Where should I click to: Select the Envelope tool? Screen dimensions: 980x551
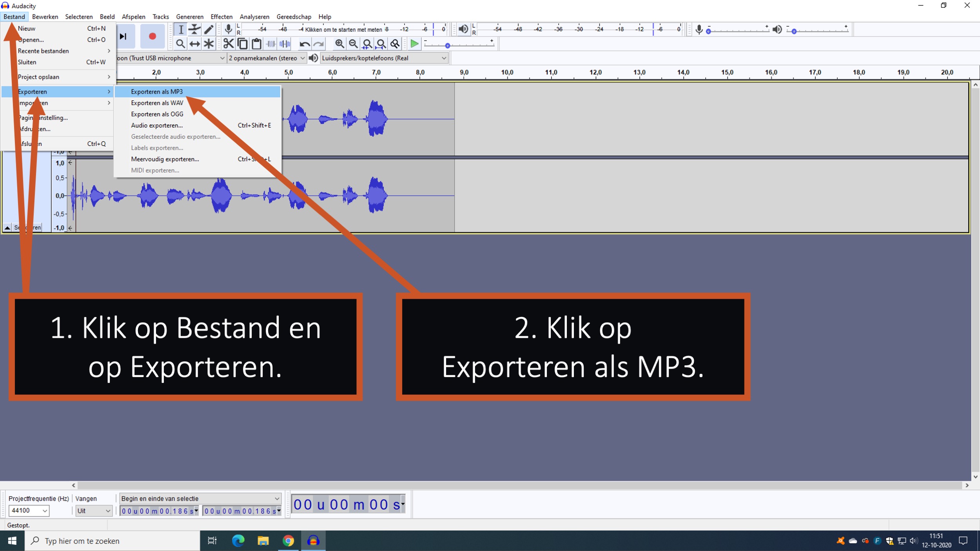click(194, 29)
